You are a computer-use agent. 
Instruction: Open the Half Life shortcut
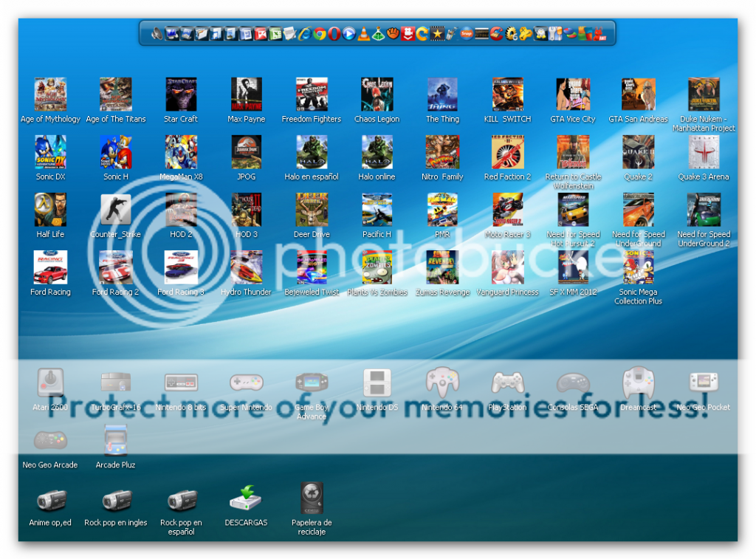(51, 210)
